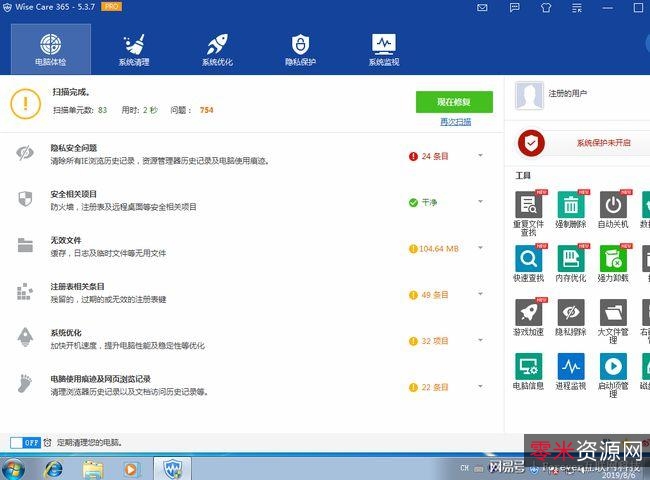Viewport: 650px width, 480px height.
Task: Switch to the 隐私保护 tab
Action: [x=300, y=49]
